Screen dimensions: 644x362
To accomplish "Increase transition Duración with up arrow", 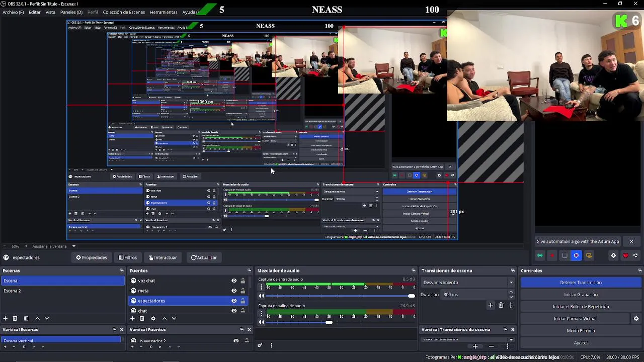I will coord(511,292).
